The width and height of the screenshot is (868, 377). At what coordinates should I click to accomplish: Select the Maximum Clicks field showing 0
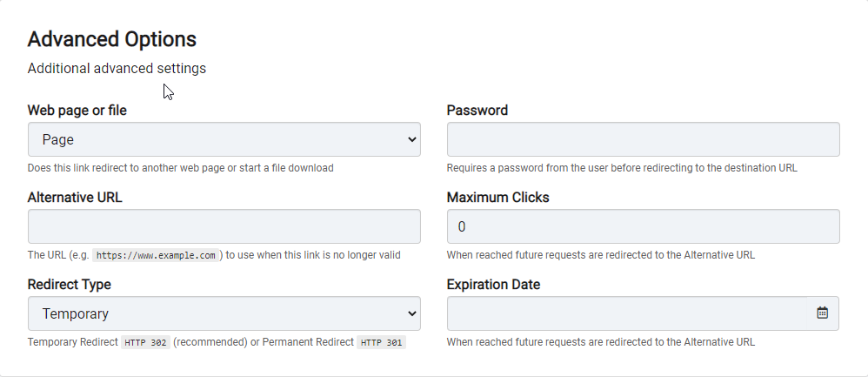(644, 226)
